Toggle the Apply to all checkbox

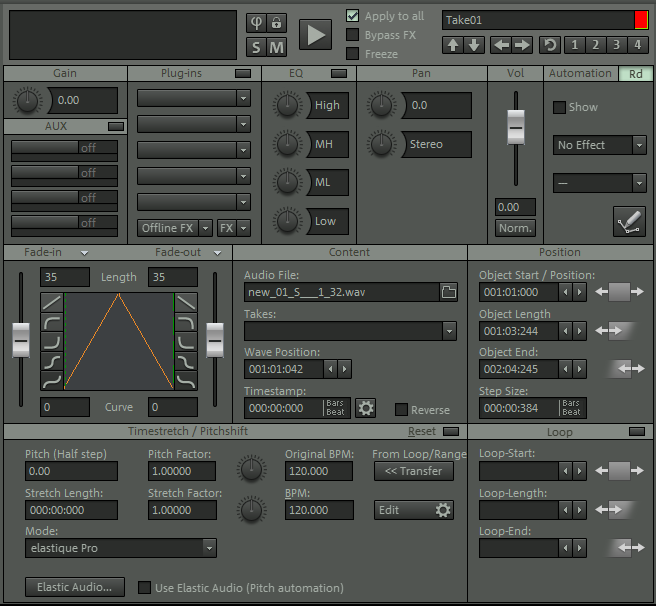pyautogui.click(x=352, y=16)
